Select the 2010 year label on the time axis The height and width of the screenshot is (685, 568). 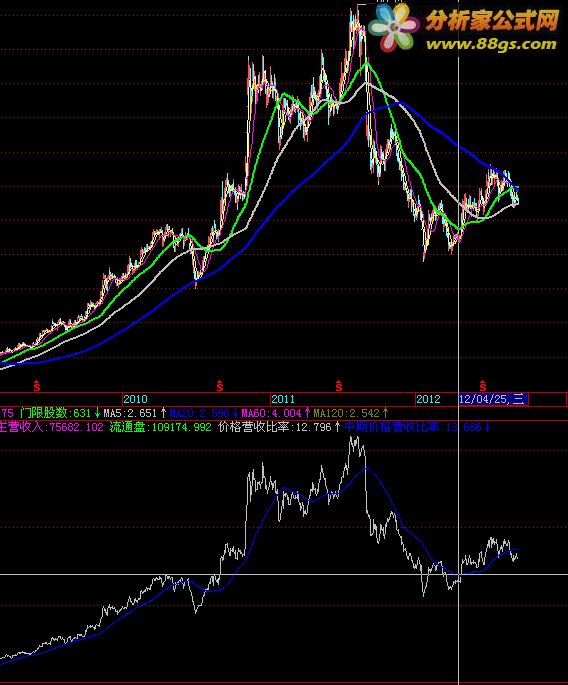point(135,399)
